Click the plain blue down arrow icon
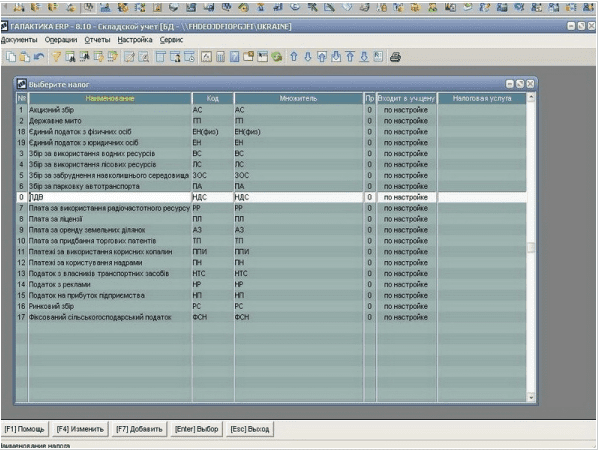This screenshot has width=600, height=453. click(x=308, y=57)
